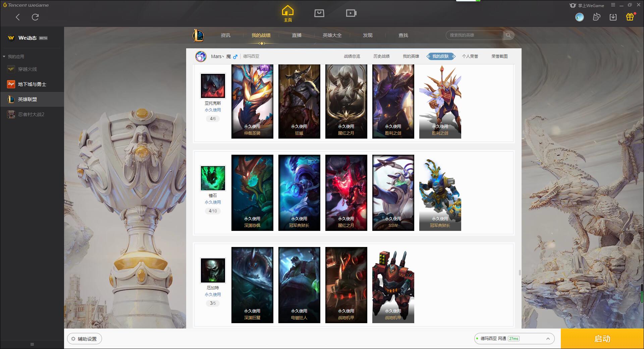Click the 亚托克斯 4/6 skin count badge
Screen dimensions: 644x349
[x=213, y=118]
